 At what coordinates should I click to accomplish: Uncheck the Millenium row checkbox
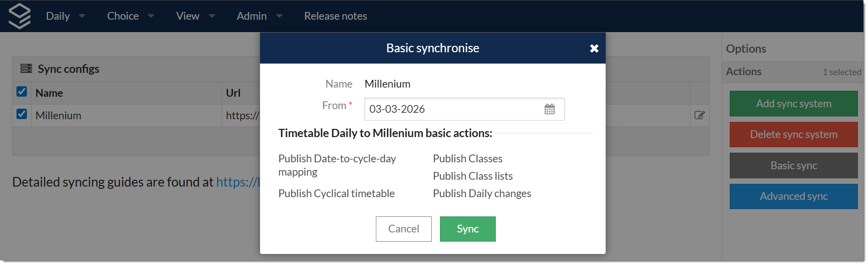pyautogui.click(x=22, y=114)
